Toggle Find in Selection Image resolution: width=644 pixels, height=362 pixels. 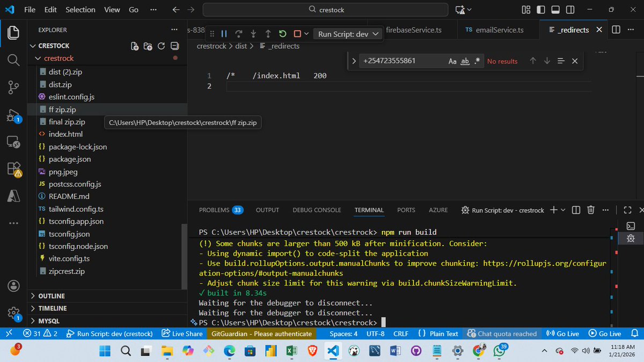tap(561, 61)
